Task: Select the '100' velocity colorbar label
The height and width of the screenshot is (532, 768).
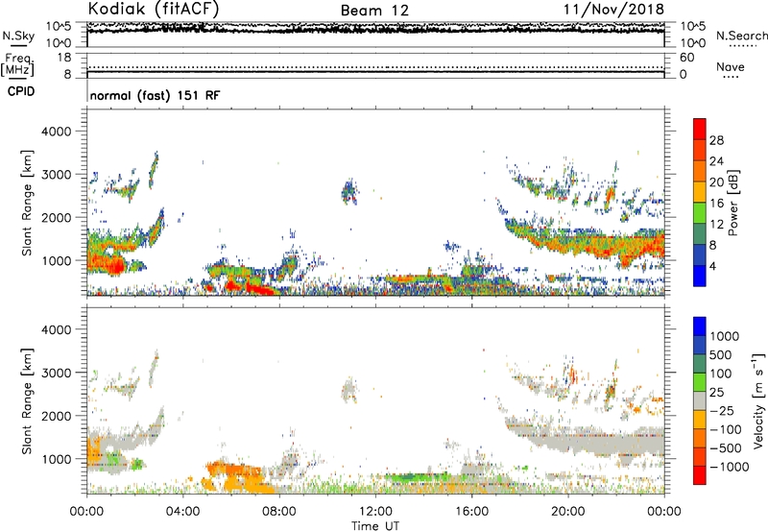Action: [721, 374]
